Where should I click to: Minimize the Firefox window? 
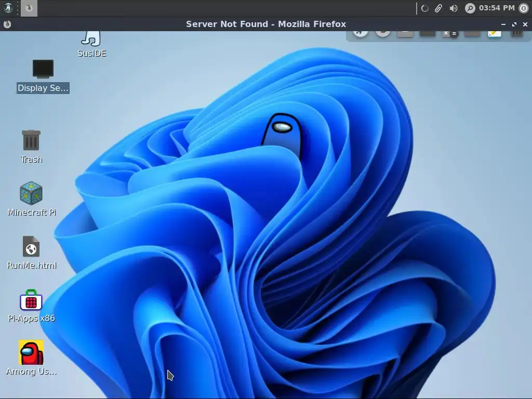point(503,24)
